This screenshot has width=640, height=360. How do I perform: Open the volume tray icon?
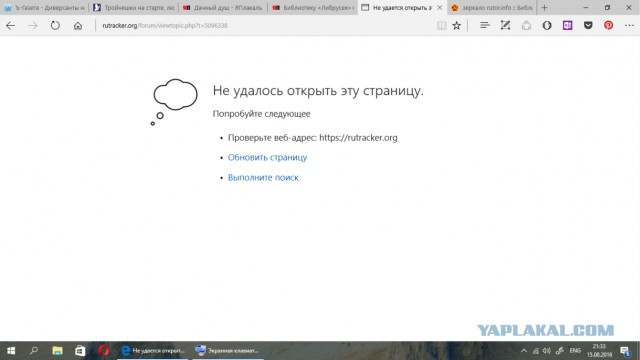click(x=547, y=351)
